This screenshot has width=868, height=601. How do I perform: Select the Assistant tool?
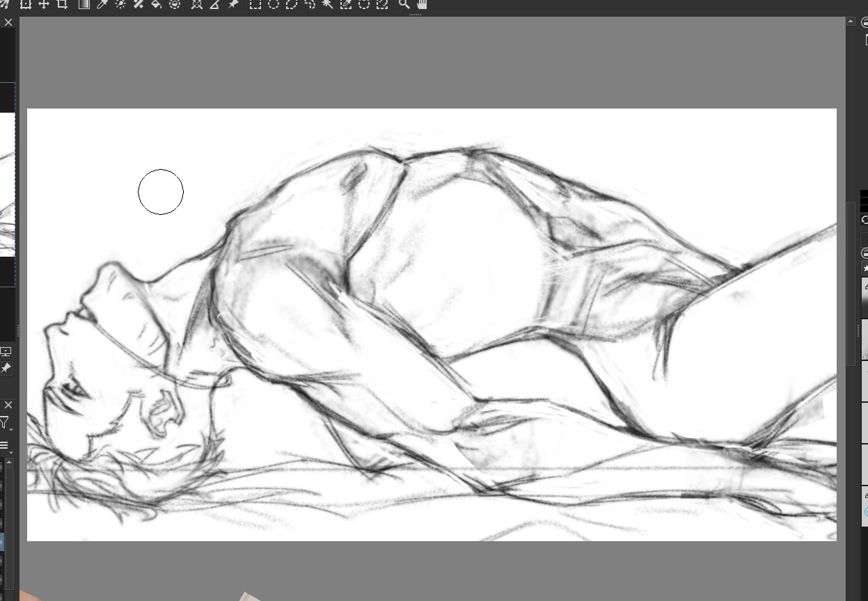pyautogui.click(x=197, y=4)
